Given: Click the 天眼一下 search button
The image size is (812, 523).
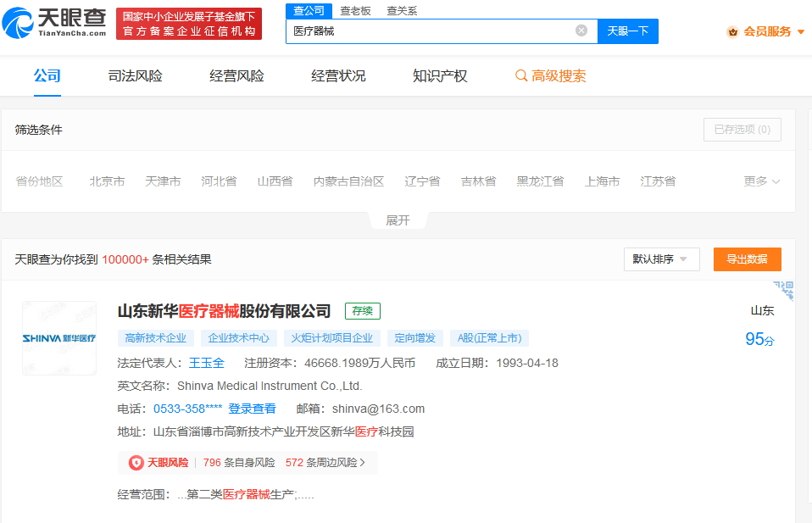Looking at the screenshot, I should tap(627, 31).
